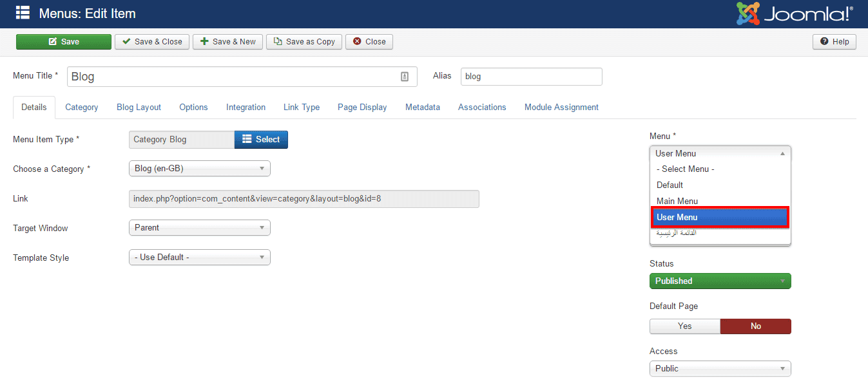Set Default Page to Yes

684,326
